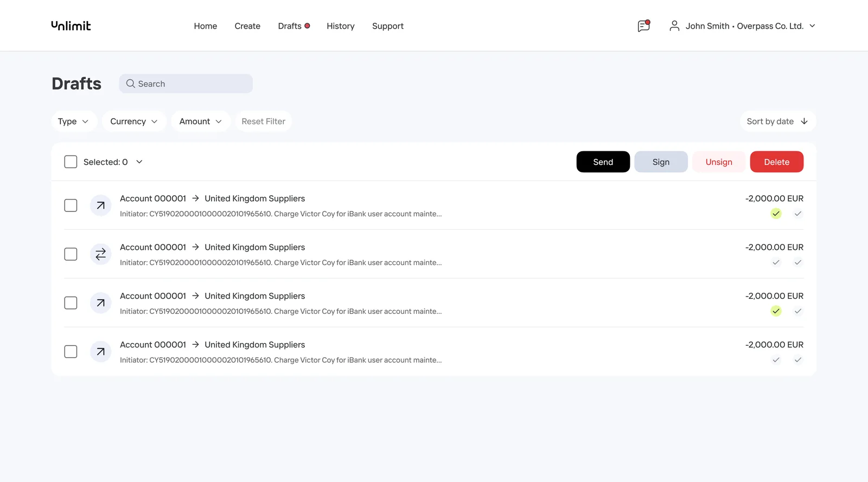Click the Sign button

point(661,162)
